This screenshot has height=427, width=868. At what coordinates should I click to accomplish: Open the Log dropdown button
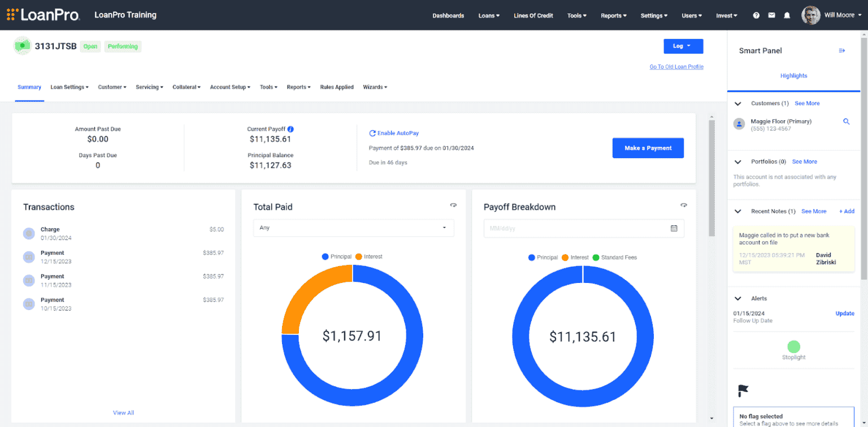tap(683, 46)
